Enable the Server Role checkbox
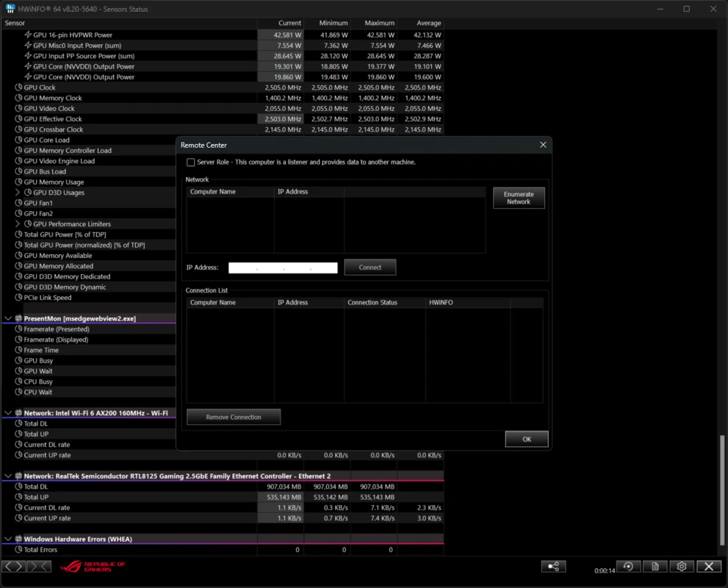728x588 pixels. coord(190,162)
